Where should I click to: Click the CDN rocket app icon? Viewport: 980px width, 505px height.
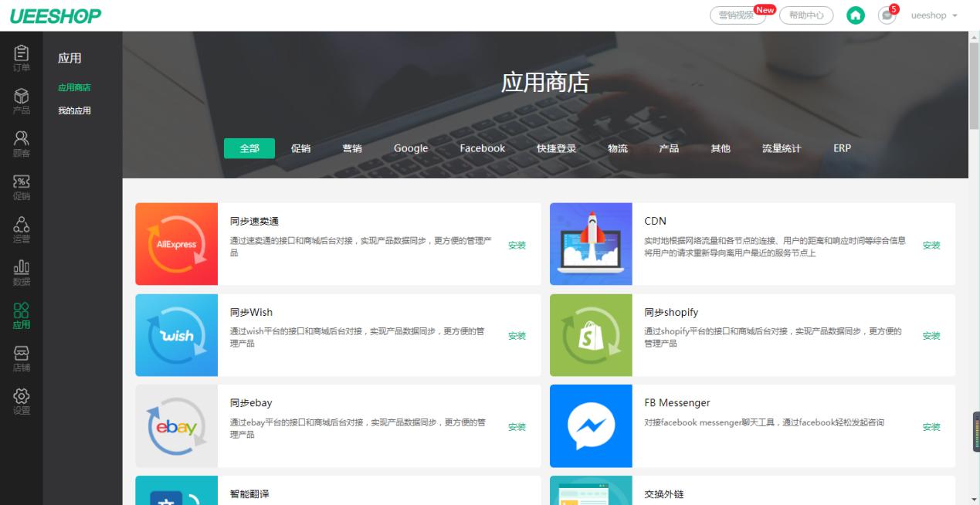pyautogui.click(x=591, y=244)
